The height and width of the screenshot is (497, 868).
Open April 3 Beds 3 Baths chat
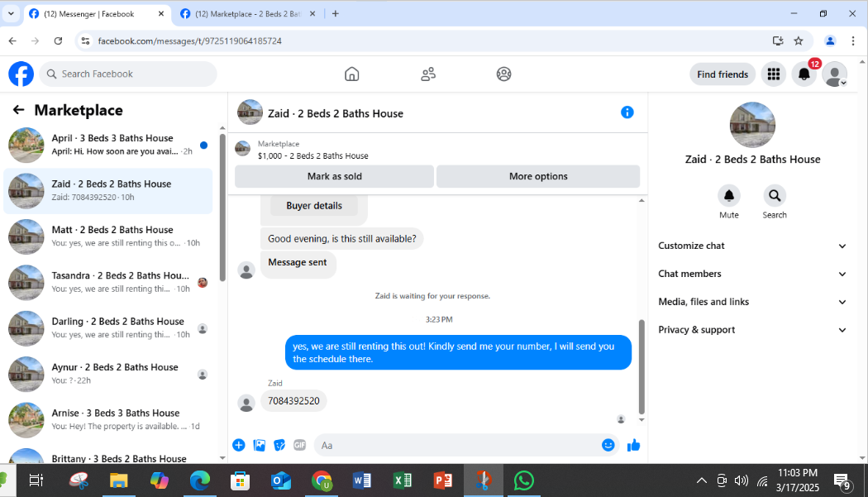[108, 145]
